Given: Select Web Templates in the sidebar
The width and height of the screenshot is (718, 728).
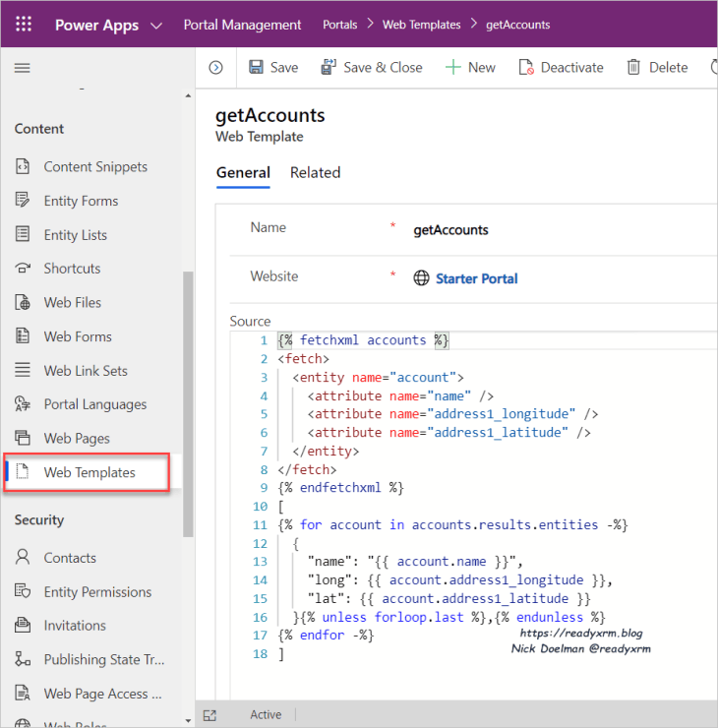Looking at the screenshot, I should (90, 472).
